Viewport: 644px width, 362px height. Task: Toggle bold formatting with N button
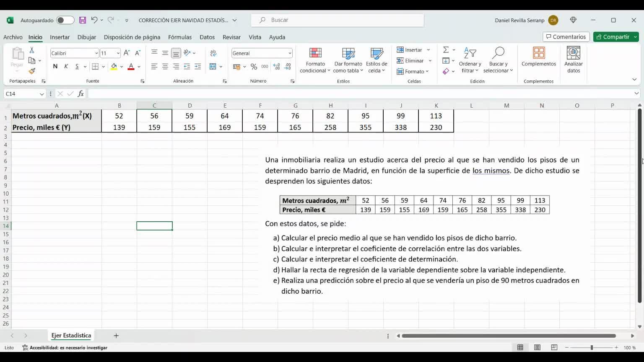[55, 67]
